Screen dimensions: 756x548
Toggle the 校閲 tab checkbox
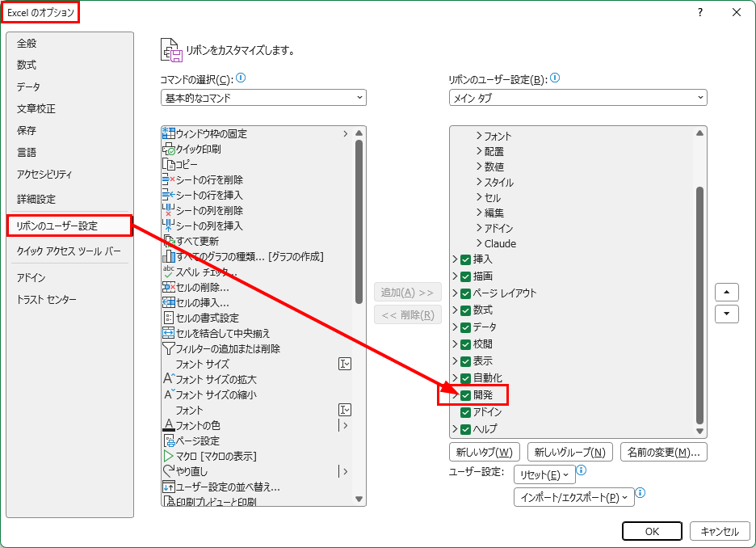pos(465,344)
